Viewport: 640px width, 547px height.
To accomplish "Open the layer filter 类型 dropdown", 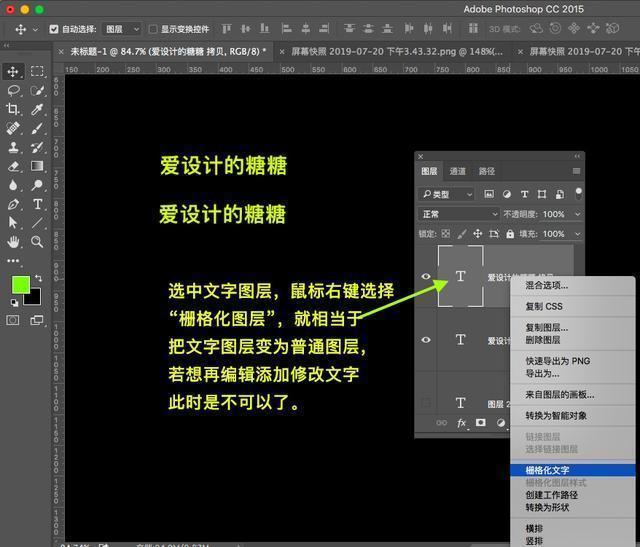I will point(446,194).
